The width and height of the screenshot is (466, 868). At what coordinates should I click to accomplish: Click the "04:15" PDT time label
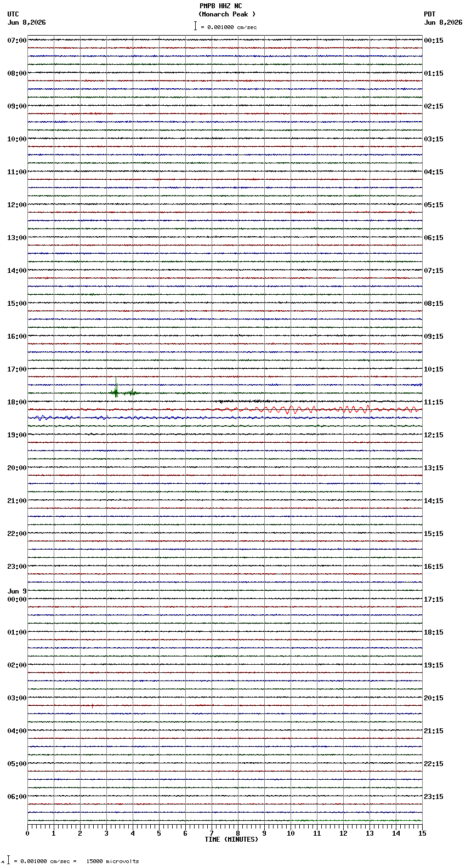click(x=434, y=172)
